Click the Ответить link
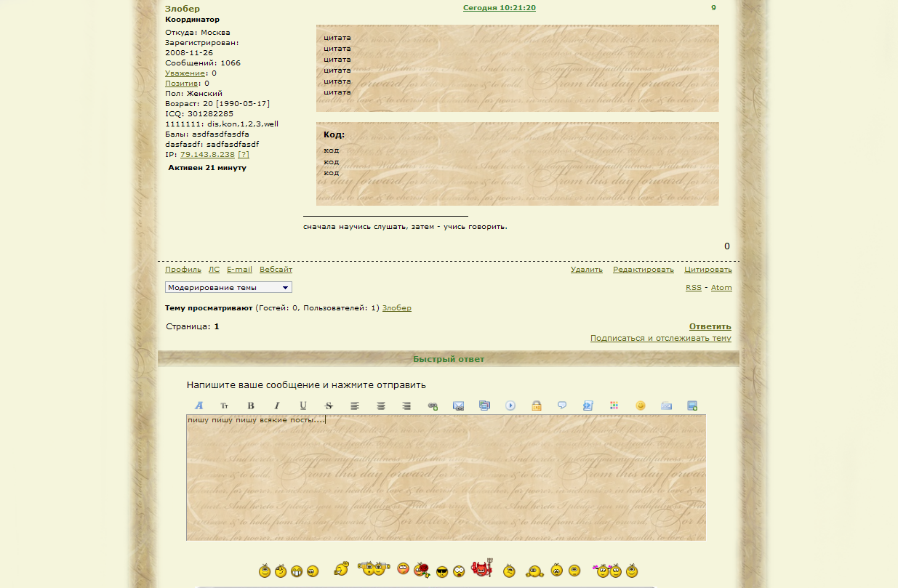 pyautogui.click(x=710, y=326)
